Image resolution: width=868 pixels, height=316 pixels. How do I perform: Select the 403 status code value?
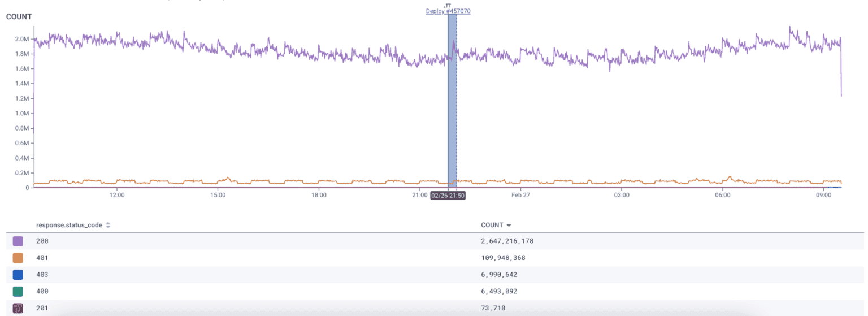point(42,275)
